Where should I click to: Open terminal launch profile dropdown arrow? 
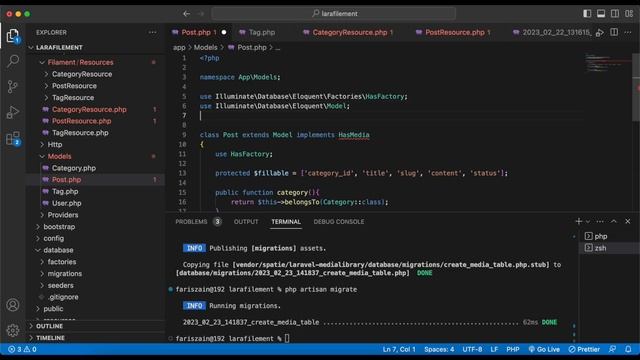click(x=588, y=222)
